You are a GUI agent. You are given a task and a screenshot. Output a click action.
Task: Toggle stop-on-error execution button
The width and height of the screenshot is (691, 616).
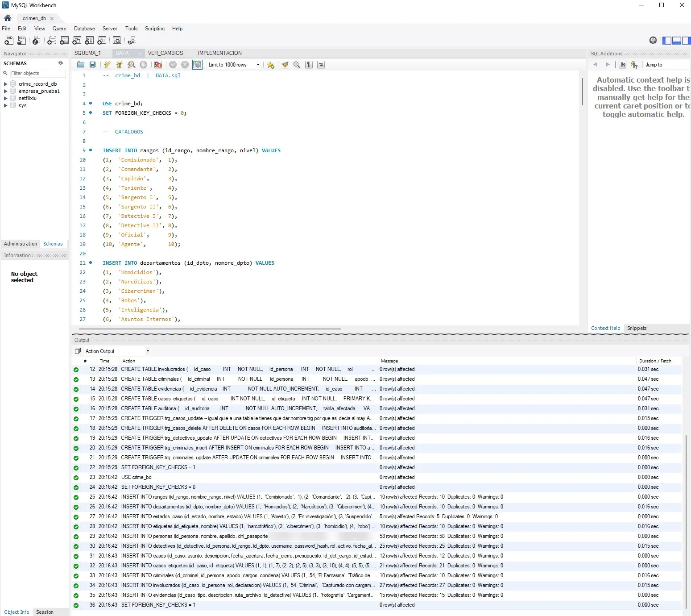coord(158,65)
